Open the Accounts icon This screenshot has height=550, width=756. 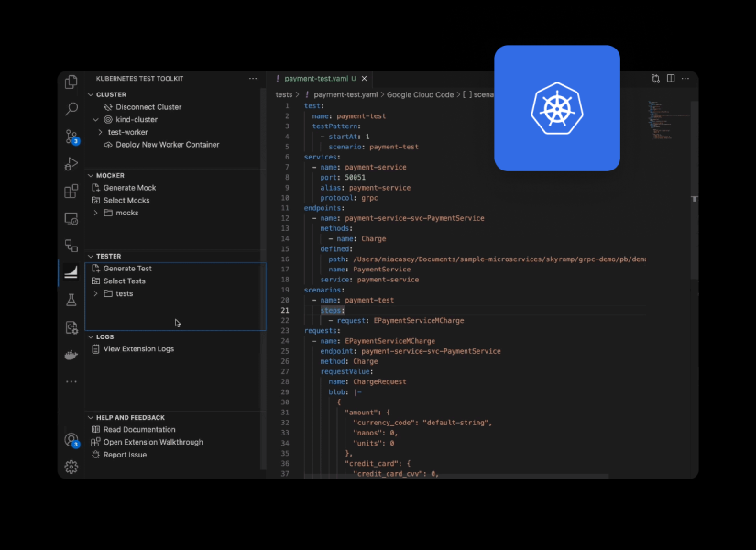click(71, 440)
